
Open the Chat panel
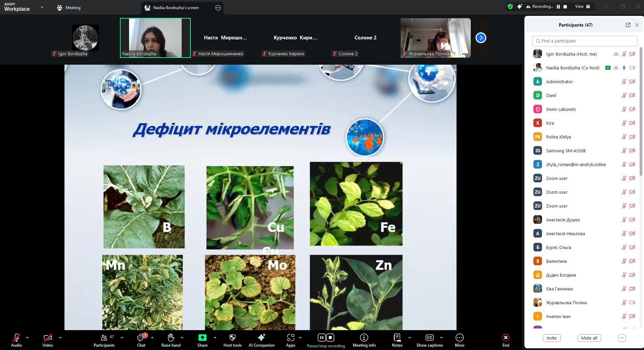point(141,340)
